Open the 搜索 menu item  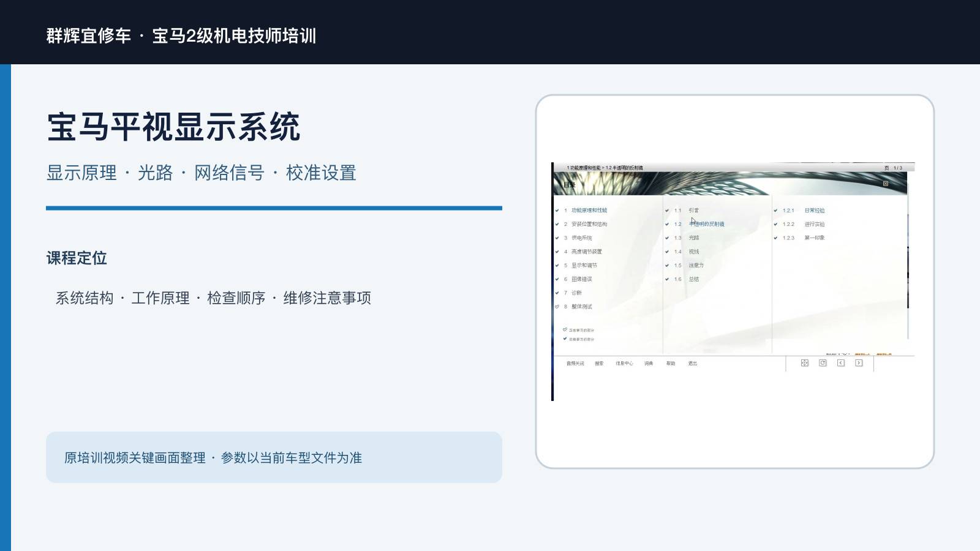pyautogui.click(x=599, y=364)
